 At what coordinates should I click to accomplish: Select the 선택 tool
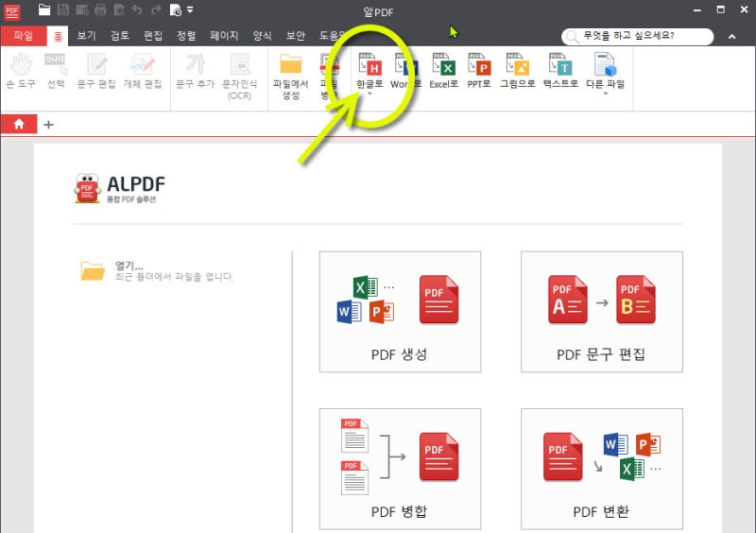point(56,72)
